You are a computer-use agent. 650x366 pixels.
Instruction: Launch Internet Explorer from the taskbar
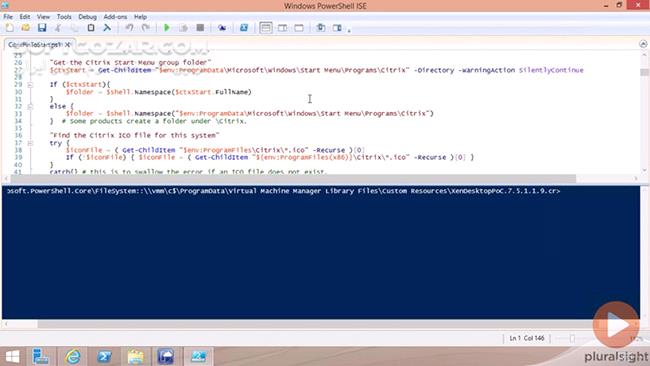[72, 356]
